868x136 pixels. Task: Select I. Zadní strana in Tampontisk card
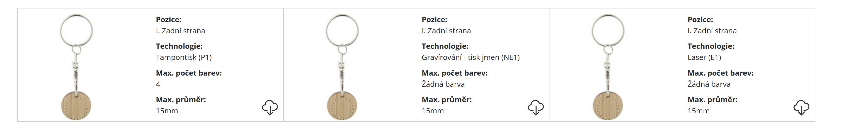(180, 31)
